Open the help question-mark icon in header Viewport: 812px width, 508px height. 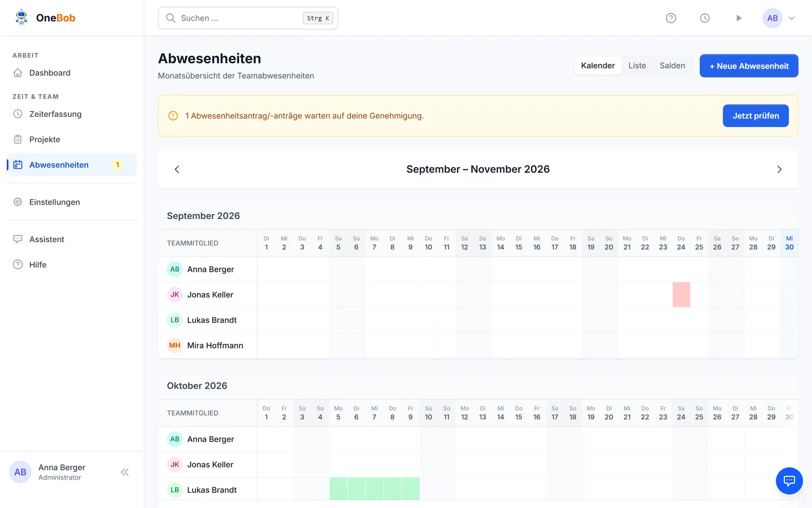coord(671,18)
